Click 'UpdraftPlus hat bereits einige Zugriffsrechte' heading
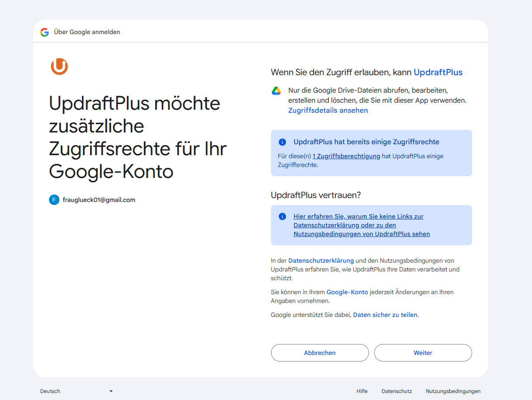 (x=366, y=142)
